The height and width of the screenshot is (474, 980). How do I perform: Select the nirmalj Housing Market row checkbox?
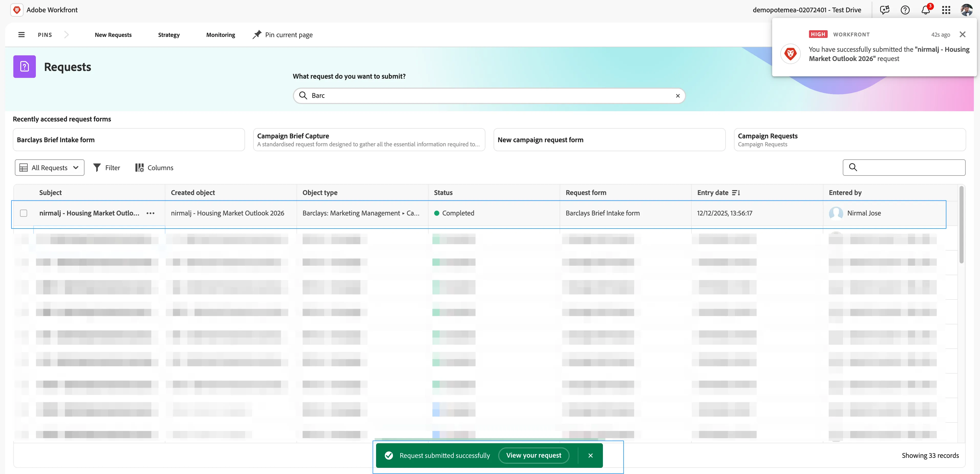click(24, 213)
